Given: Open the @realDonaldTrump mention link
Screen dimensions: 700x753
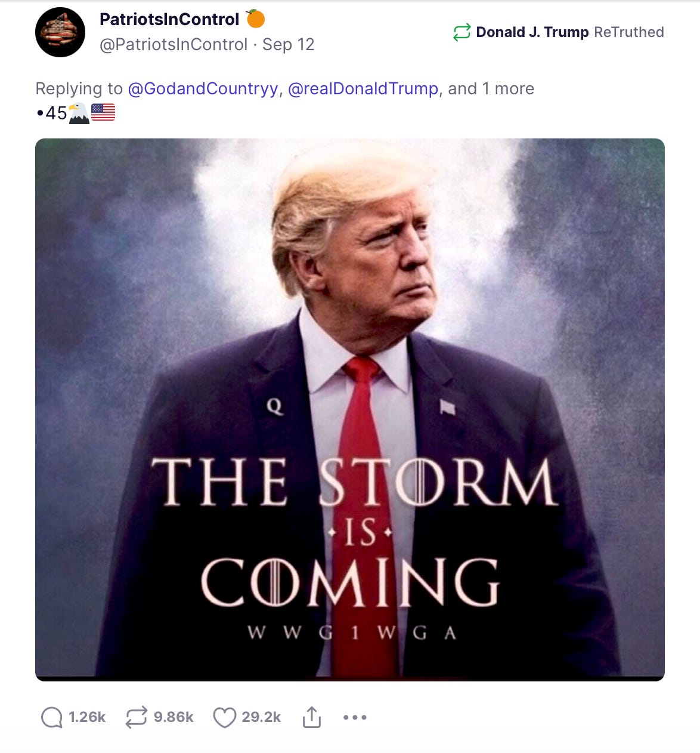Looking at the screenshot, I should pos(363,89).
